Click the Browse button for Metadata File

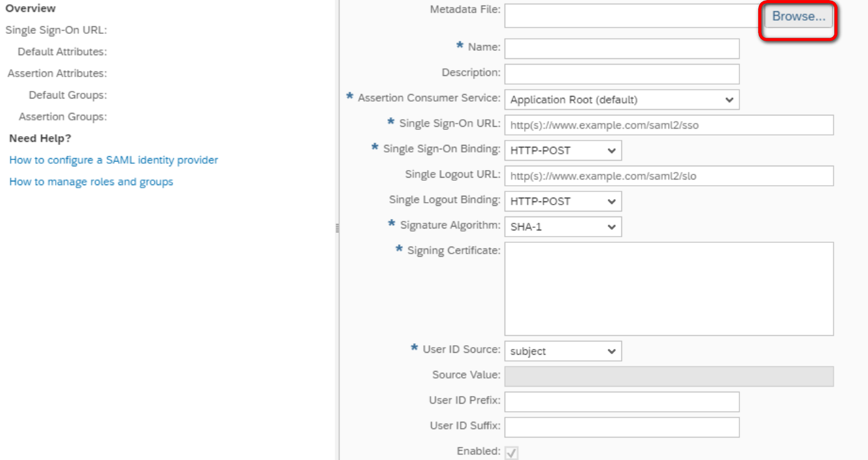point(798,17)
